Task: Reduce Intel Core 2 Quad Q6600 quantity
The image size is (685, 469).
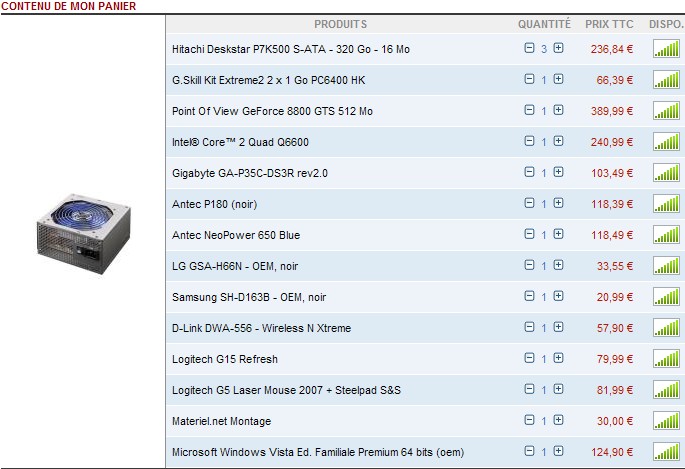Action: 529,141
